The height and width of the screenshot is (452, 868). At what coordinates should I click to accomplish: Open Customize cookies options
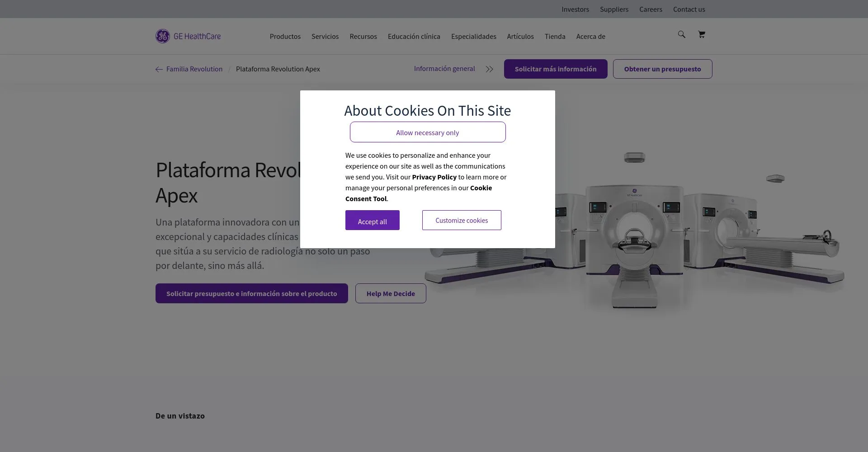pyautogui.click(x=462, y=220)
